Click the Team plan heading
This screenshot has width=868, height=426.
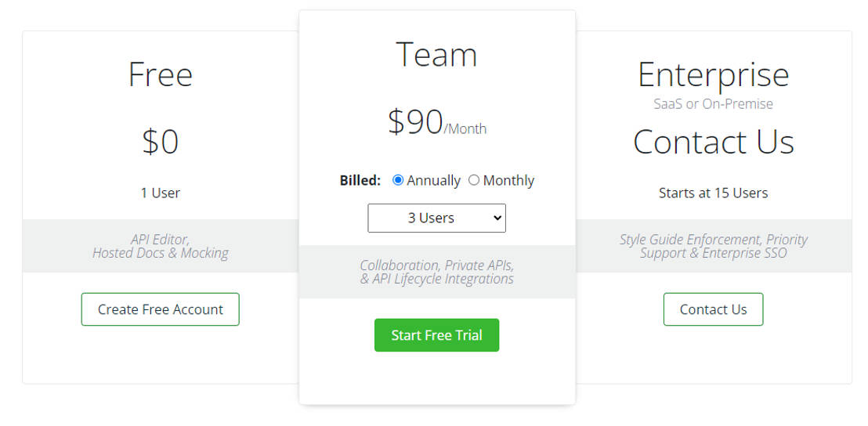point(436,54)
